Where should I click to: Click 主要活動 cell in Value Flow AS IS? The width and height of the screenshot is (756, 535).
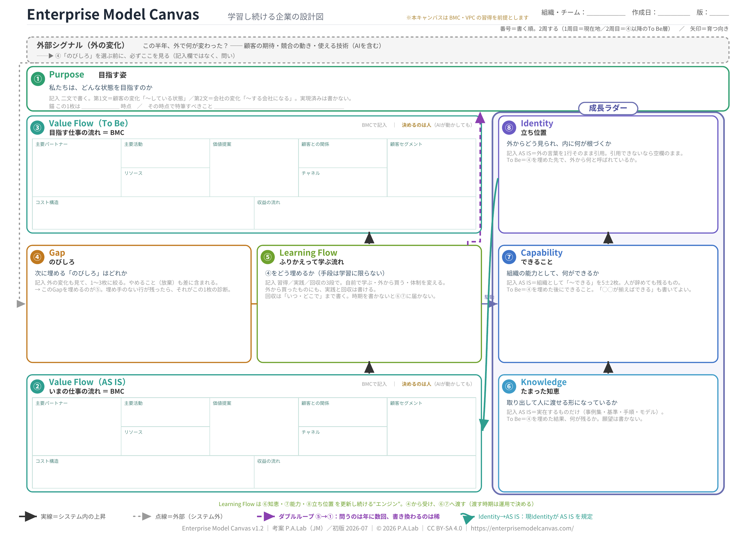point(165,412)
